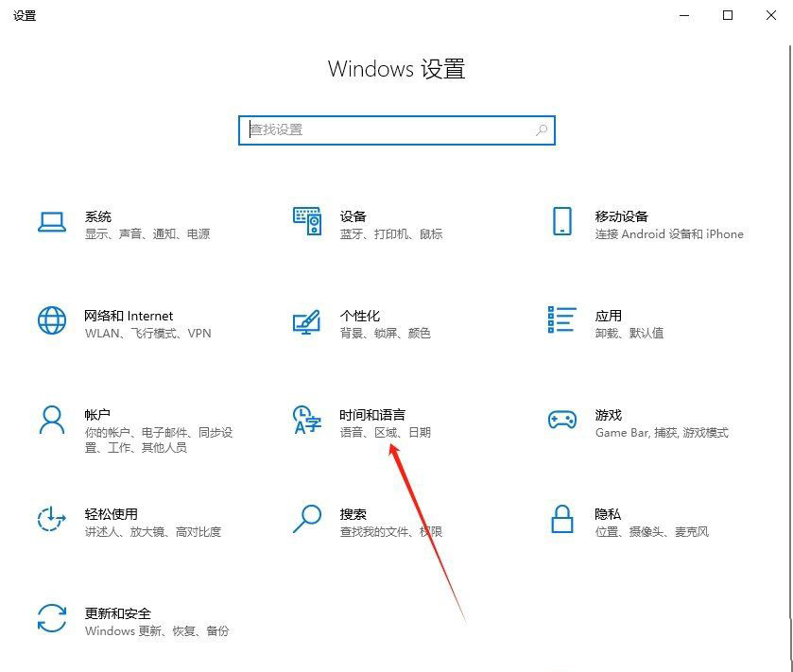Screen dimensions: 793x672
Task: Open the 个性化 paintbrush icon
Action: 307,321
